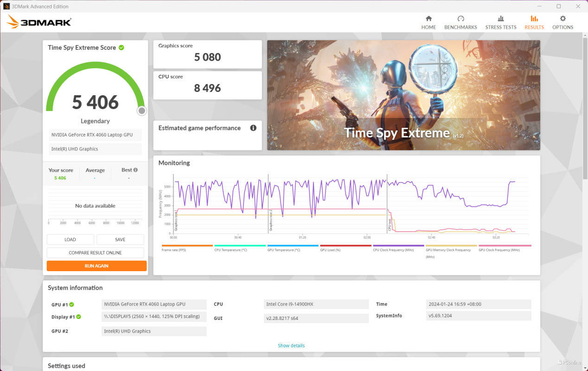Click the SAVE button
This screenshot has height=371, width=588.
tap(120, 240)
